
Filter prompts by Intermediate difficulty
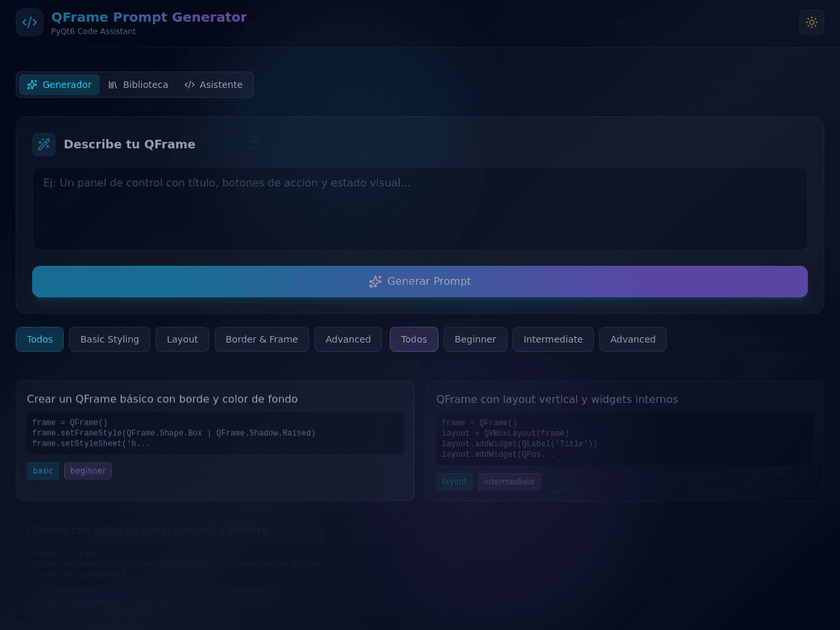tap(553, 339)
